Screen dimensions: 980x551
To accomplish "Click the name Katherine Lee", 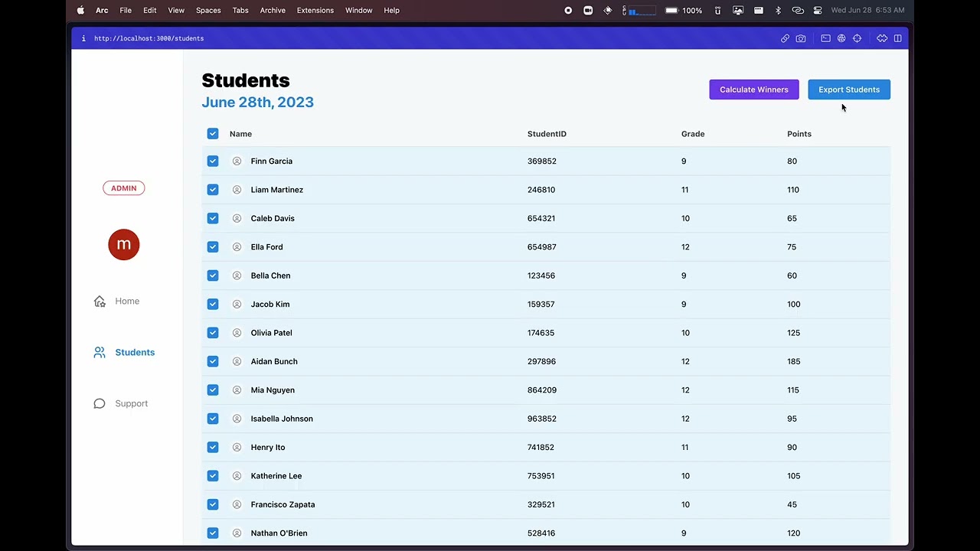I will tap(276, 476).
